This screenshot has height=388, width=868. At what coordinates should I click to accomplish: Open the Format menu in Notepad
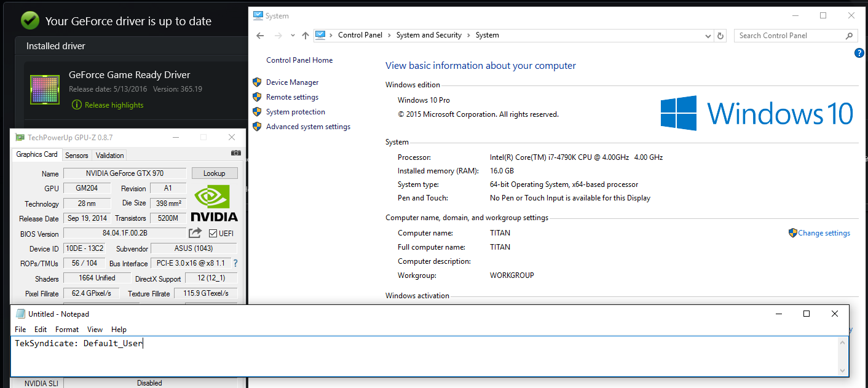[x=66, y=329]
